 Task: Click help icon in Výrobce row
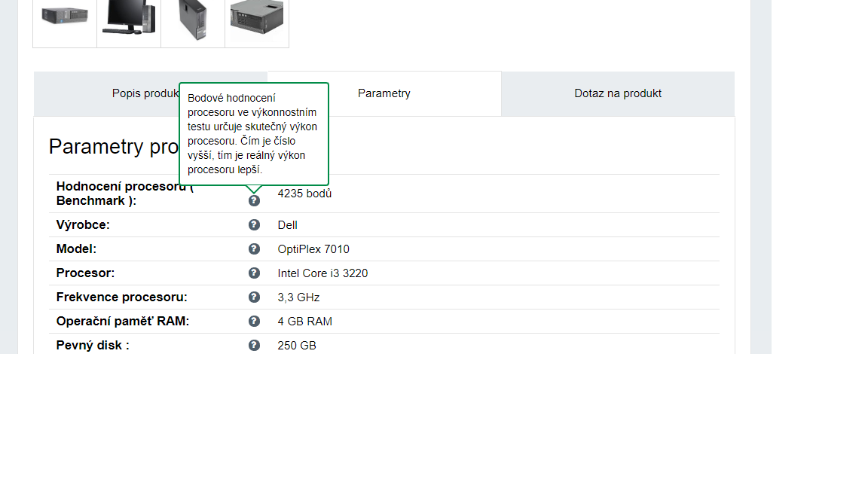[254, 224]
